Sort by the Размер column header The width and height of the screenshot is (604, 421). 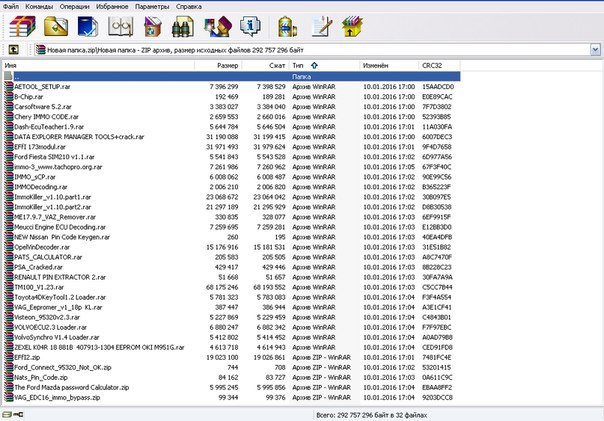[218, 65]
